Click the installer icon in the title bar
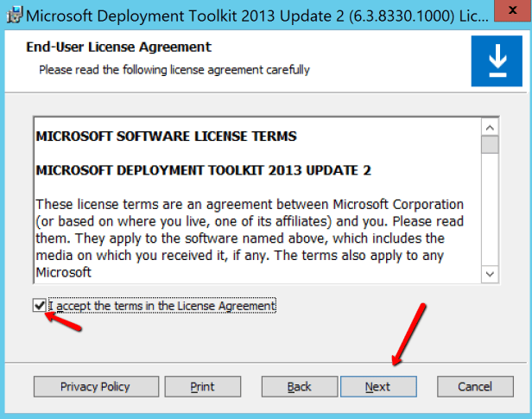This screenshot has width=532, height=419. click(x=12, y=15)
